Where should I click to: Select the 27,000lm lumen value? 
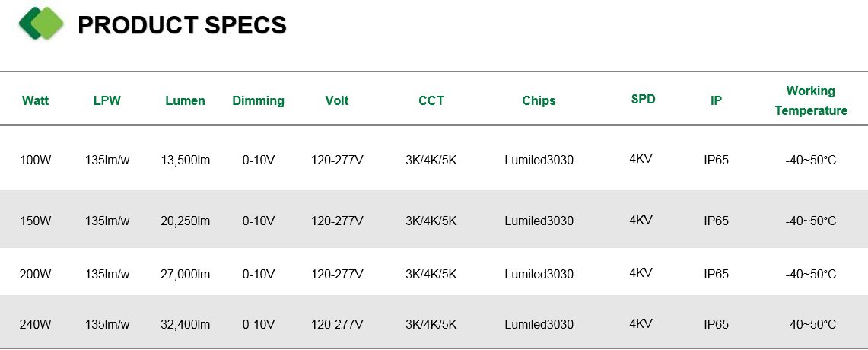(x=186, y=274)
